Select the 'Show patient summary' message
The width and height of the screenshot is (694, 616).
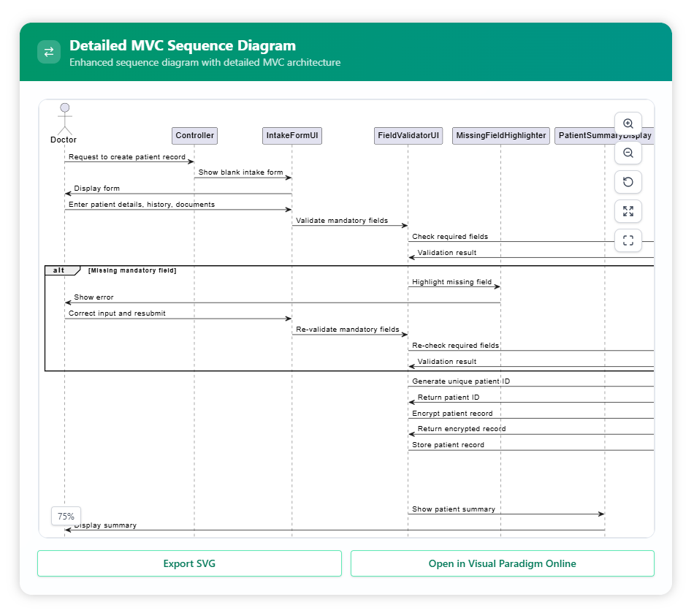[453, 509]
